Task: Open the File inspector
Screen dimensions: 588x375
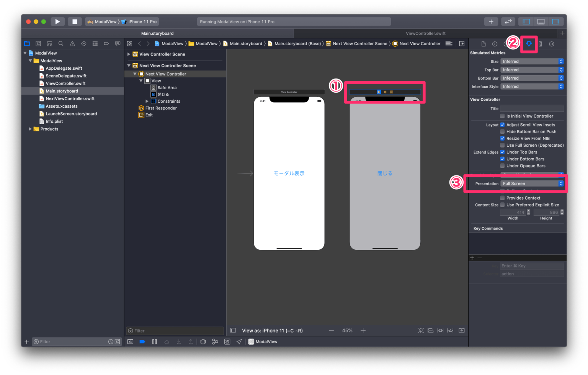Action: pyautogui.click(x=483, y=44)
